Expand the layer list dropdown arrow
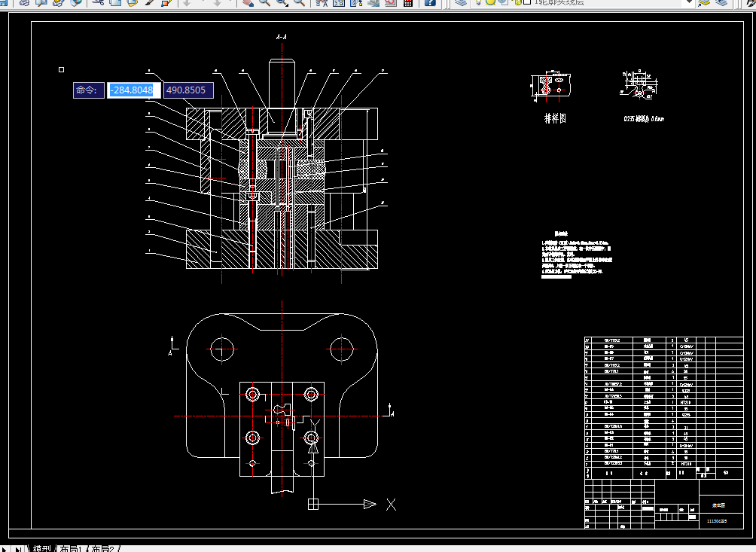The image size is (756, 552). click(x=687, y=2)
